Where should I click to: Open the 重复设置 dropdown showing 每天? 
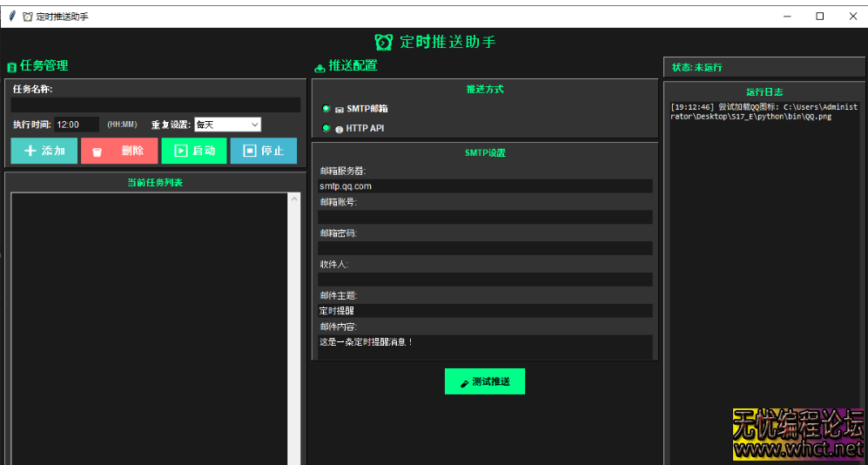click(227, 125)
